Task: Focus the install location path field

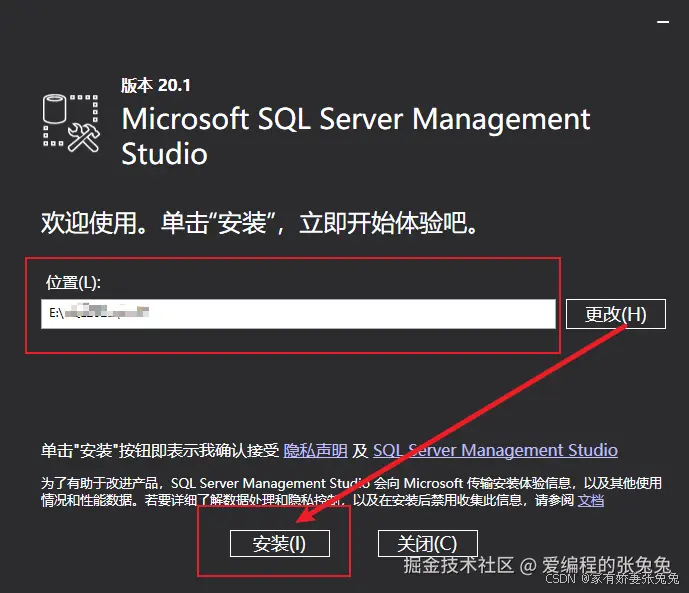Action: pyautogui.click(x=298, y=314)
